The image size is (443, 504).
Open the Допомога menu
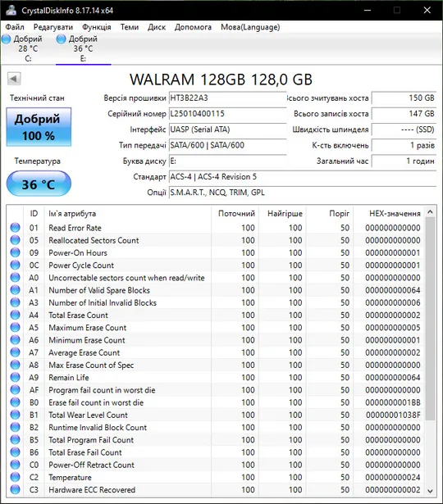click(193, 27)
